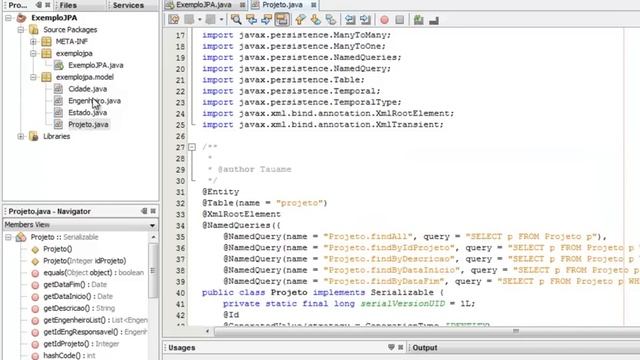
Task: Select getDescricao() in Navigator
Action: [x=79, y=308]
